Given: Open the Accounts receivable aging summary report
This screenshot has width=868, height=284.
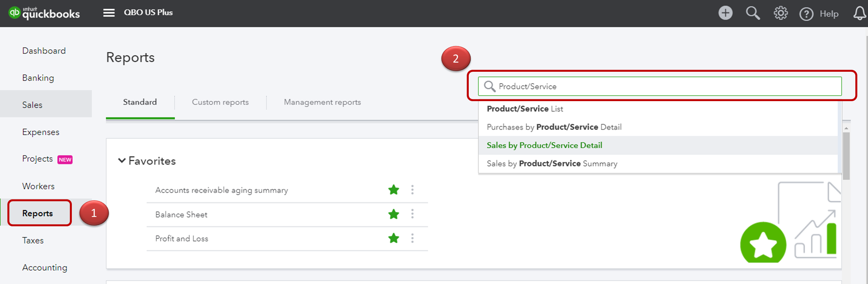Looking at the screenshot, I should coord(222,190).
